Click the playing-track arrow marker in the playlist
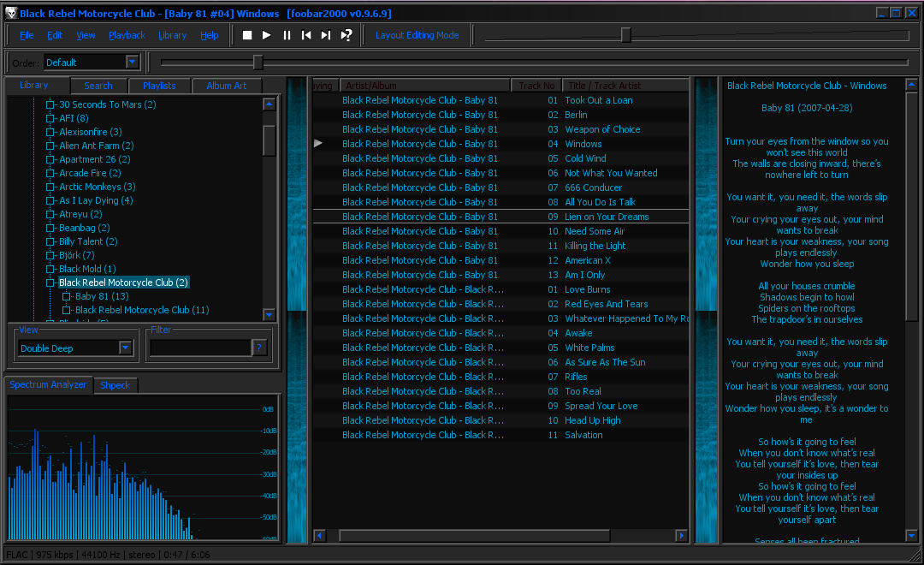Viewport: 924px width, 565px height. click(317, 143)
